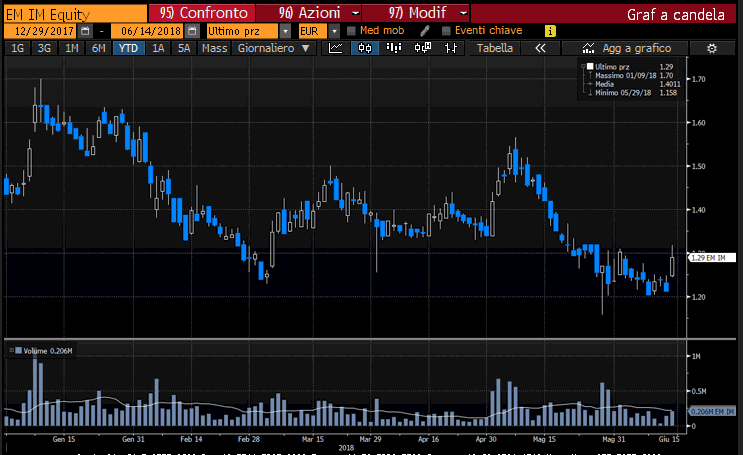Click the 95) Confronto button
The height and width of the screenshot is (455, 743).
202,13
